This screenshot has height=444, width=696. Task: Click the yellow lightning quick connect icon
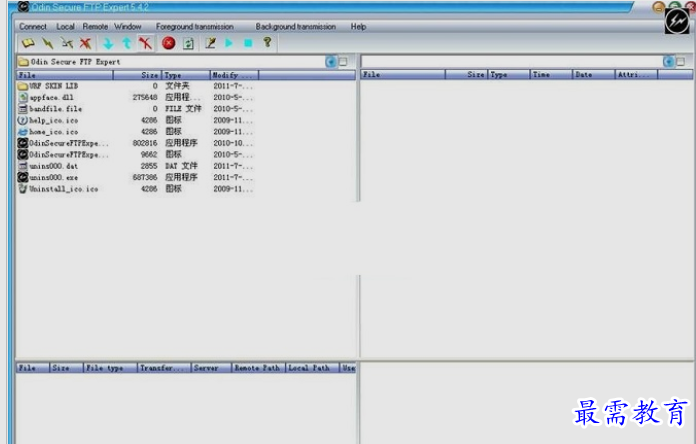pos(47,43)
